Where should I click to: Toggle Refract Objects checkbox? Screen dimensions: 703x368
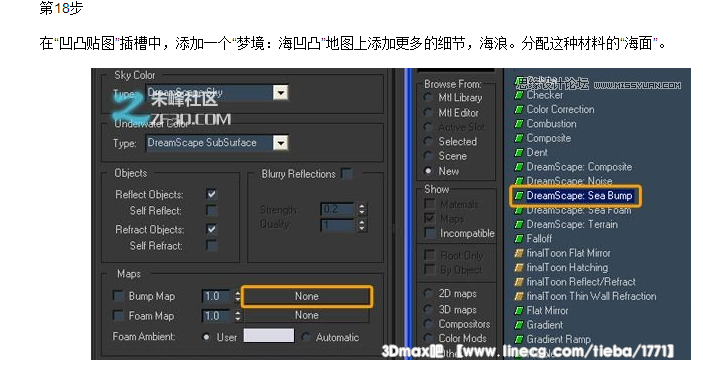(x=211, y=229)
